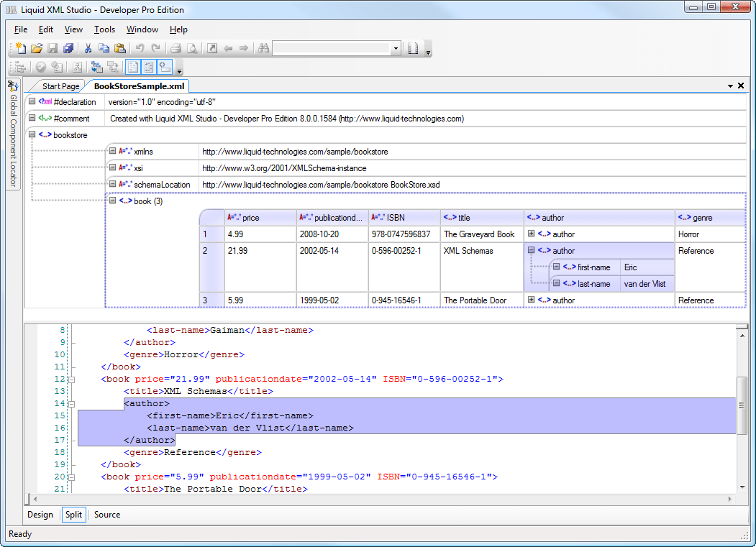Click the Save All icon
Viewport: 756px width, 547px height.
coord(68,48)
